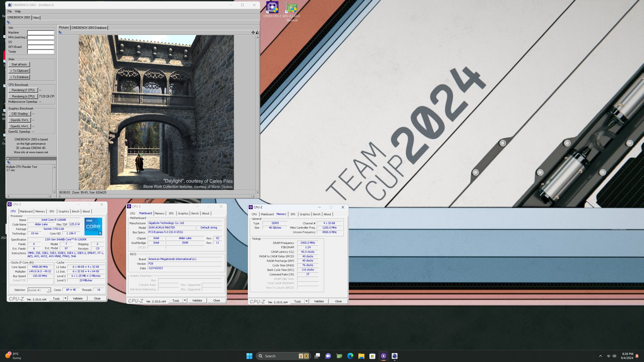644x362 pixels.
Task: Click the 7129 CB-CPU score text
Action: pyautogui.click(x=46, y=96)
